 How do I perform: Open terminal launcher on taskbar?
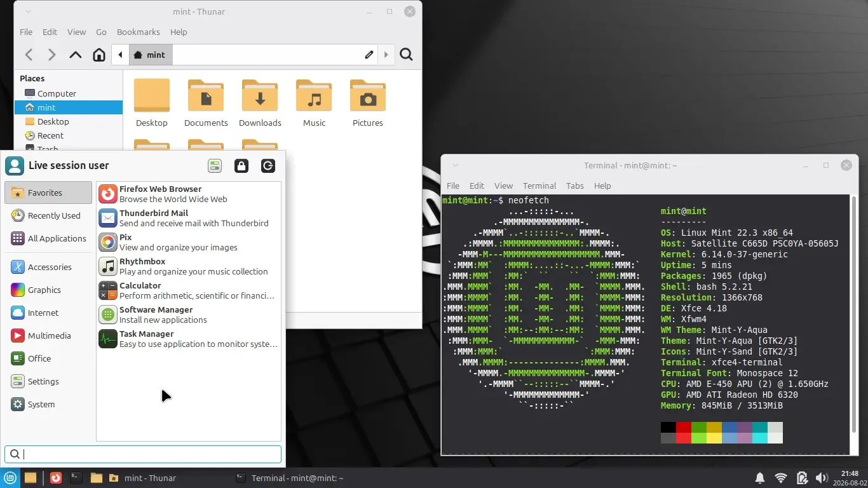[x=76, y=478]
